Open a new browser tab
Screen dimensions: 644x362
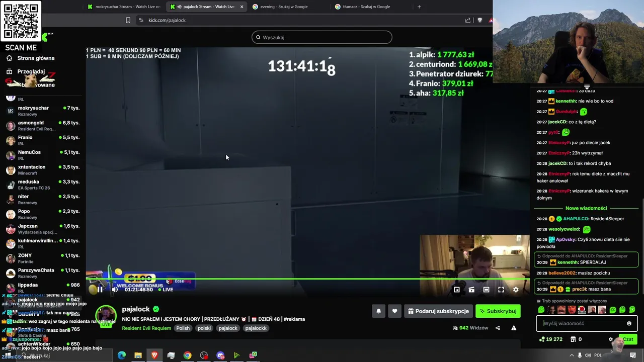[x=419, y=7]
